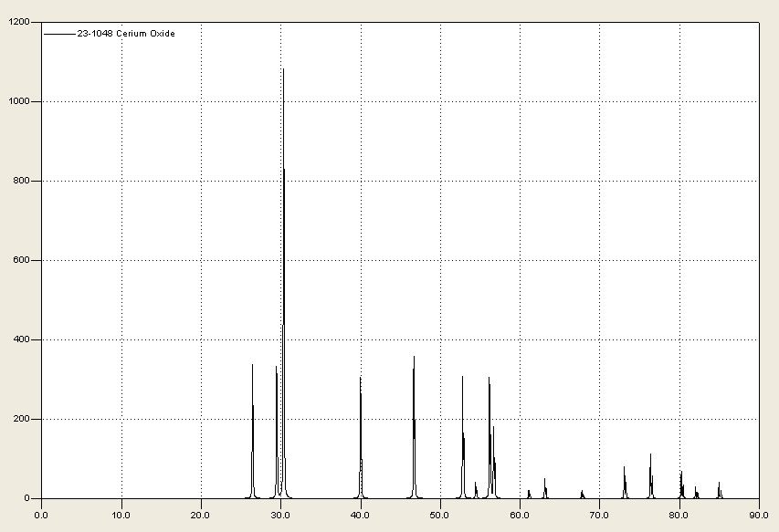This screenshot has width=779, height=532.
Task: Click y-axis label 600
Action: point(21,260)
